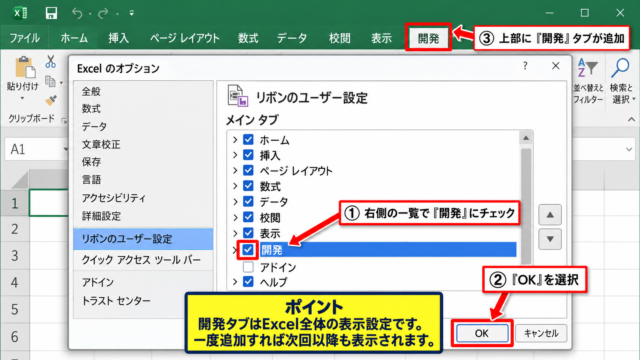Click the Redo arrow icon

point(103,13)
